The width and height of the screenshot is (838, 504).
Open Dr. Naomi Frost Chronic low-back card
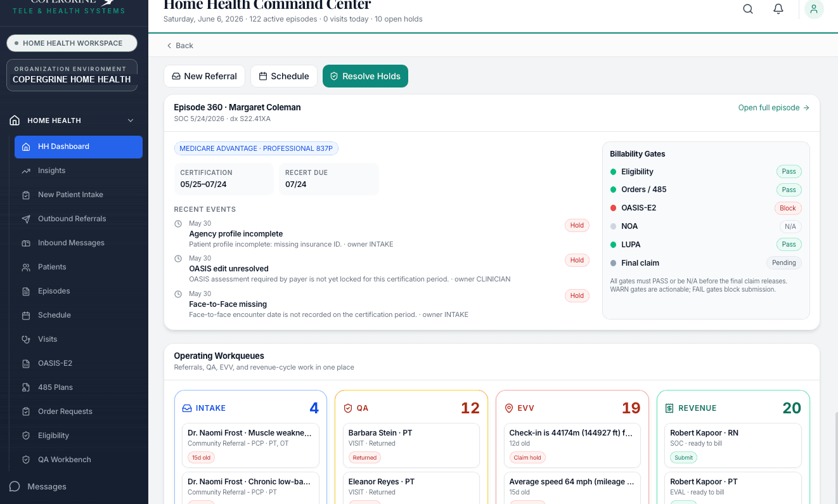pyautogui.click(x=250, y=488)
